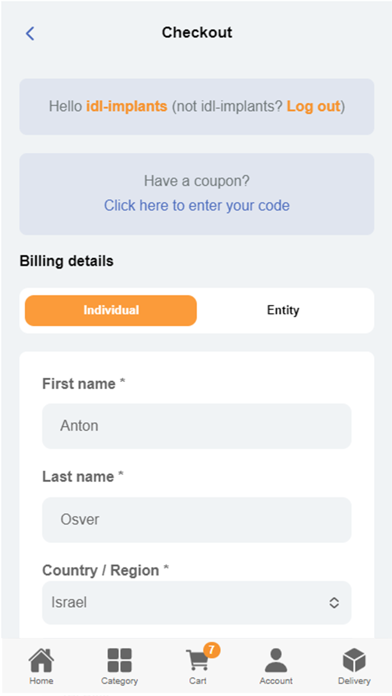Open the Account person icon
Image resolution: width=392 pixels, height=696 pixels.
pos(276,660)
